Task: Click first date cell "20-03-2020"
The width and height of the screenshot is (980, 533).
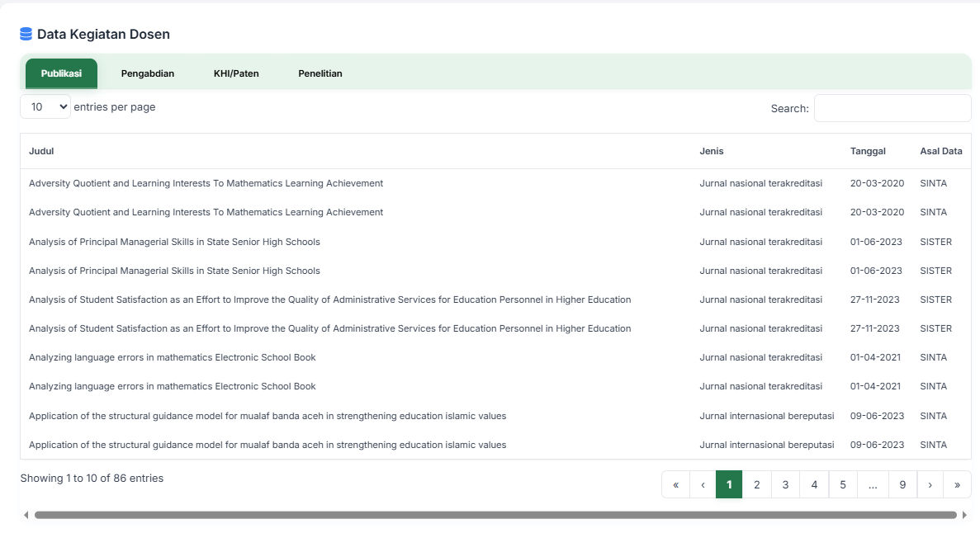Action: (877, 183)
